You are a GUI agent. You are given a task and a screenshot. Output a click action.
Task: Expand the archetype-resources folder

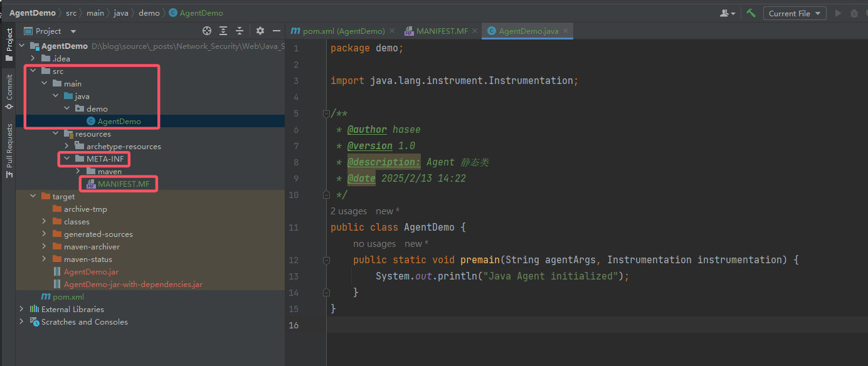67,146
